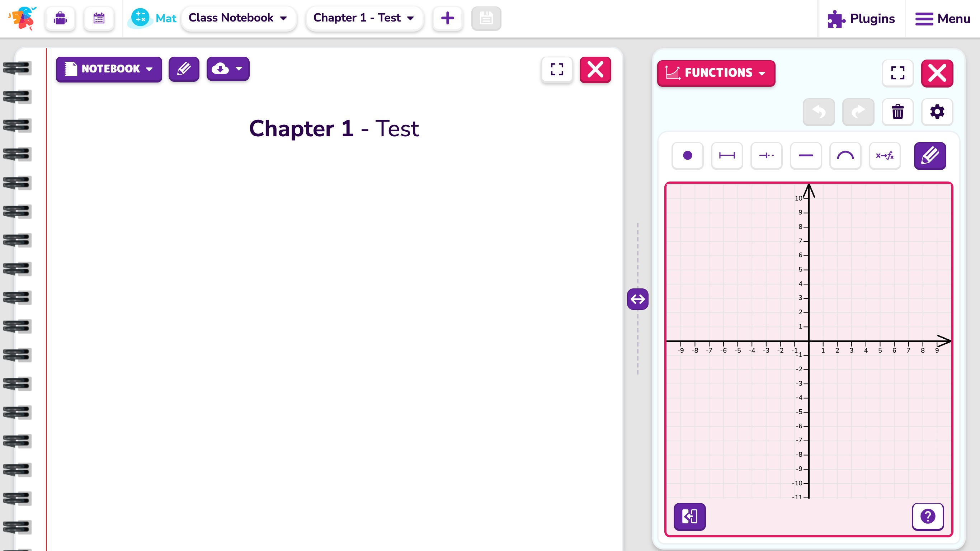Image resolution: width=980 pixels, height=551 pixels.
Task: Open the graph help question button
Action: [x=928, y=516]
